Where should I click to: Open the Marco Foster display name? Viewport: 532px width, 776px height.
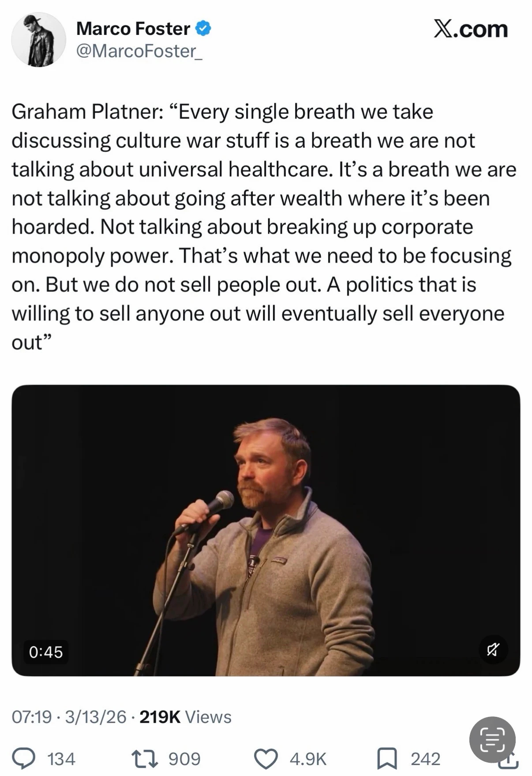click(133, 29)
